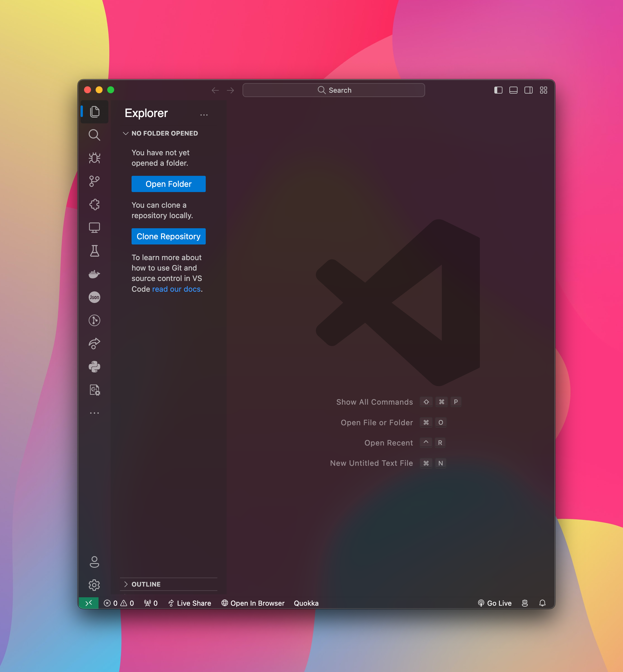
Task: Toggle the bottom panel visibility
Action: tap(513, 90)
